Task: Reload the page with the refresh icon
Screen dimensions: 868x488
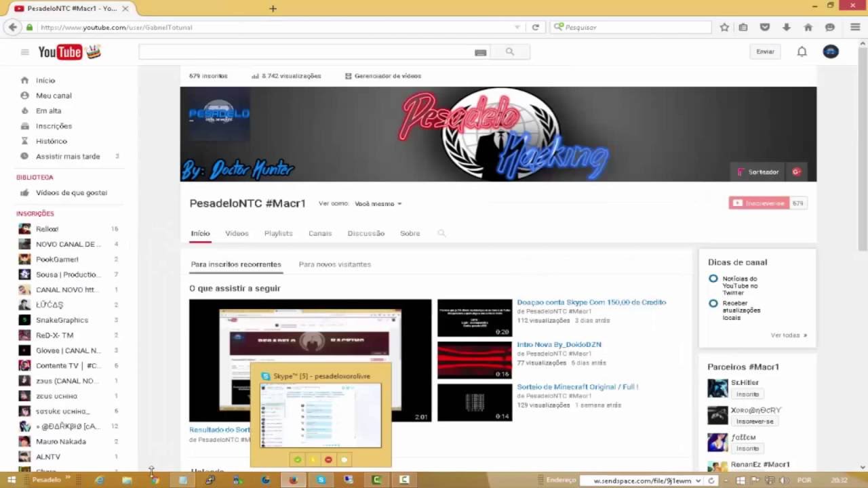Action: pyautogui.click(x=535, y=27)
